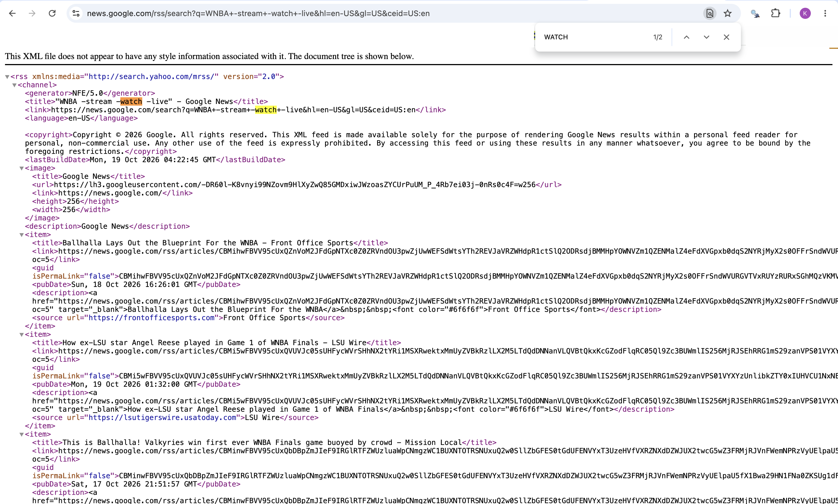Click source url frontofficesports.com
The image size is (838, 504).
[x=151, y=318]
